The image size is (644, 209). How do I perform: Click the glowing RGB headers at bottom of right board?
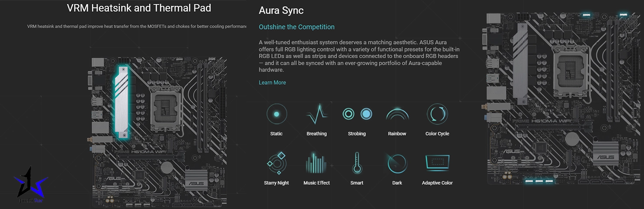pyautogui.click(x=539, y=181)
